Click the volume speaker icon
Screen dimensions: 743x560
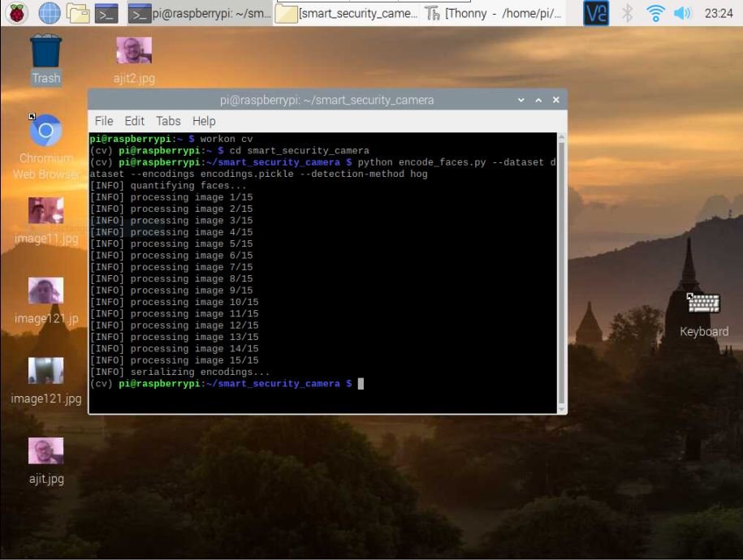click(x=682, y=13)
